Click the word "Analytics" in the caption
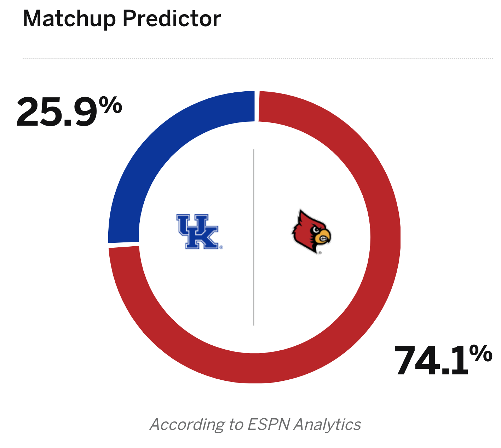 click(327, 424)
